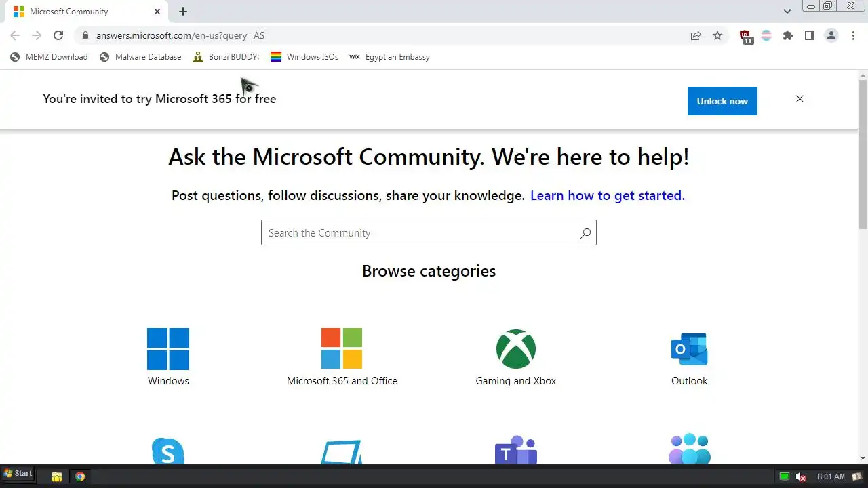Open the Outlook category icon

coord(689,349)
